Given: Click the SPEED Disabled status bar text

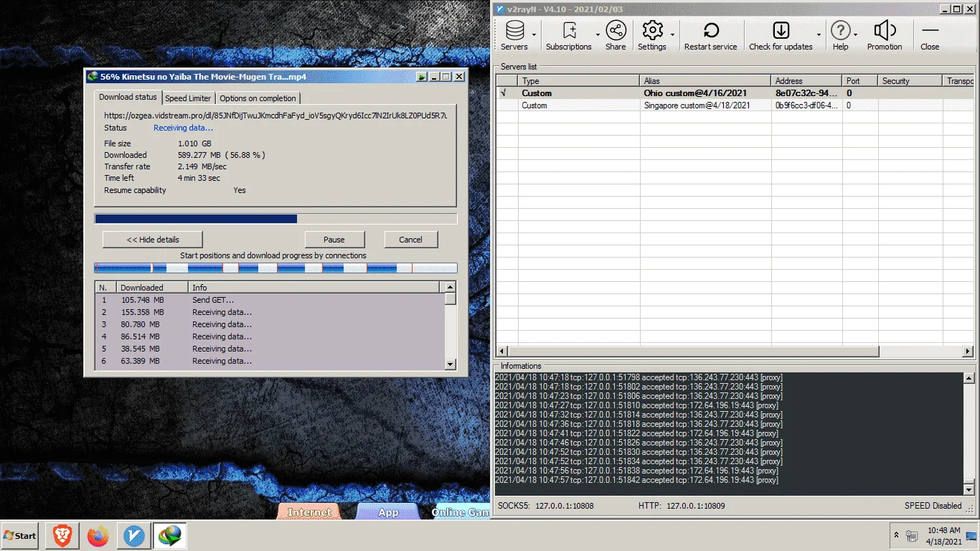Looking at the screenshot, I should coord(933,506).
